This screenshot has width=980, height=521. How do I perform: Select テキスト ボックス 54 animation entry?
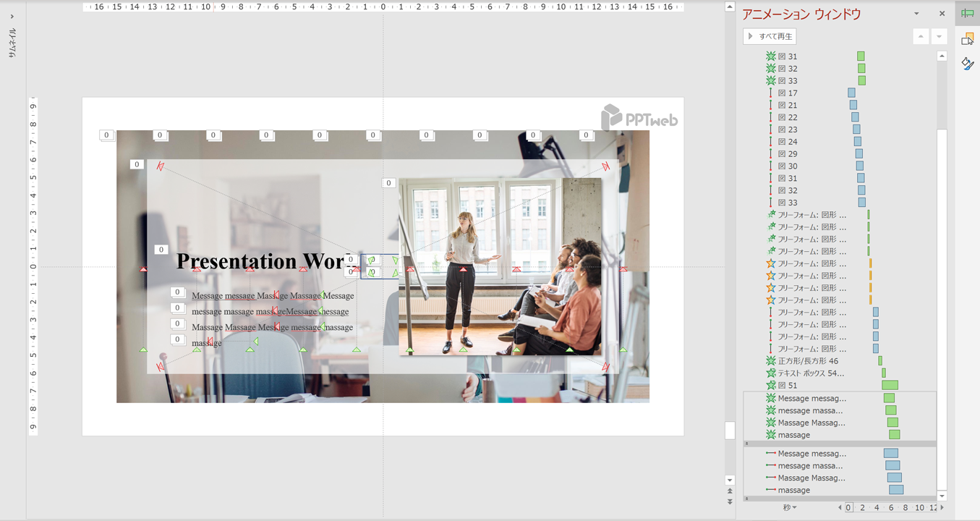coord(810,373)
